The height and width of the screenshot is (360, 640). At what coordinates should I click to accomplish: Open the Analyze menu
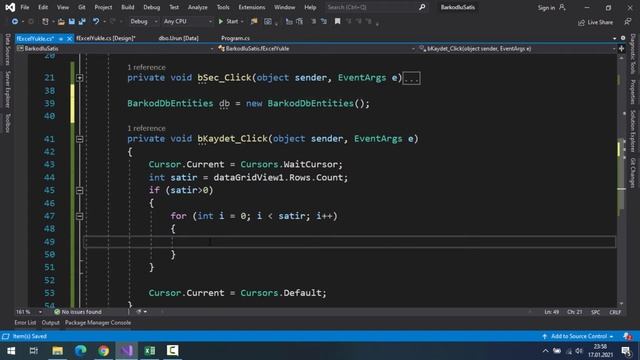point(198,7)
